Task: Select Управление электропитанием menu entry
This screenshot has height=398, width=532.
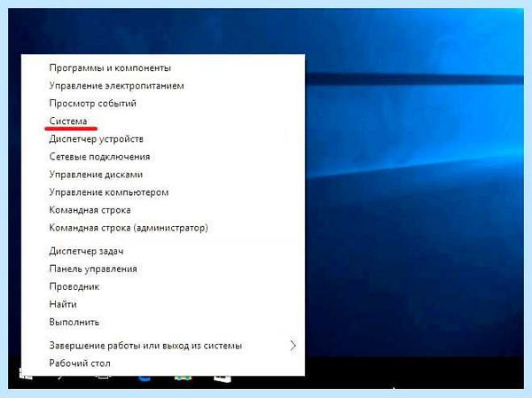Action: (163, 85)
